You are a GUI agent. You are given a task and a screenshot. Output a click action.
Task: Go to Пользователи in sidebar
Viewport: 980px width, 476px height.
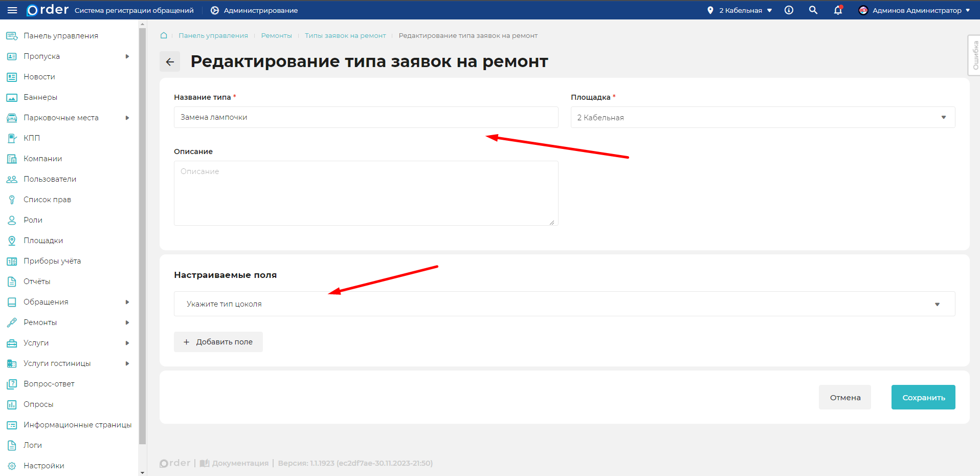50,179
